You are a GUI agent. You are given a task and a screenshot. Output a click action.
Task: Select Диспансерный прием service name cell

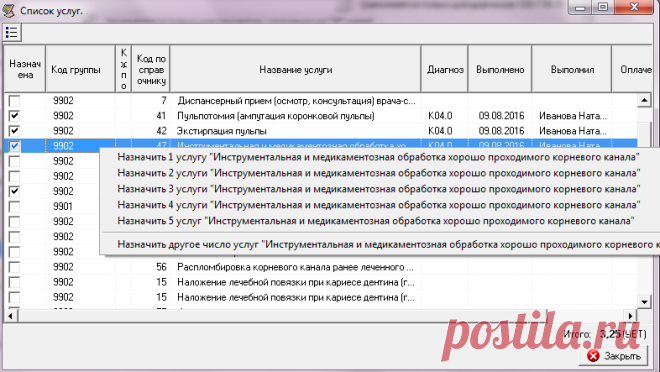coord(296,101)
